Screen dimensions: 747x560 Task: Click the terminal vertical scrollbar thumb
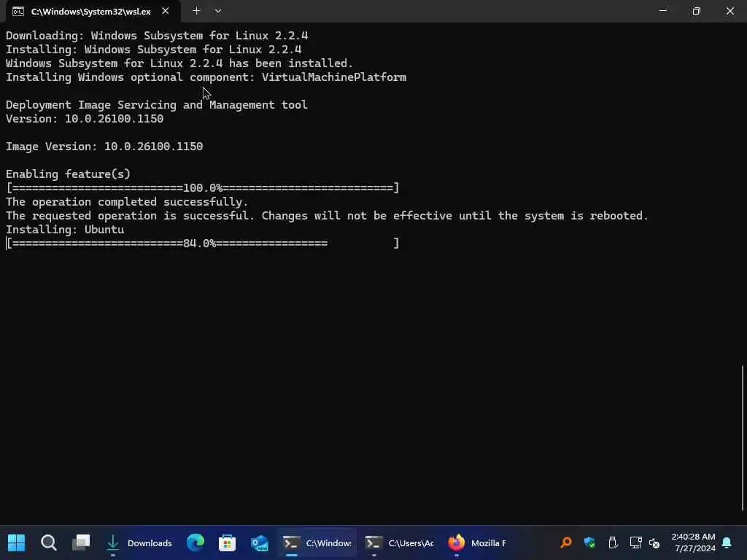click(x=742, y=437)
